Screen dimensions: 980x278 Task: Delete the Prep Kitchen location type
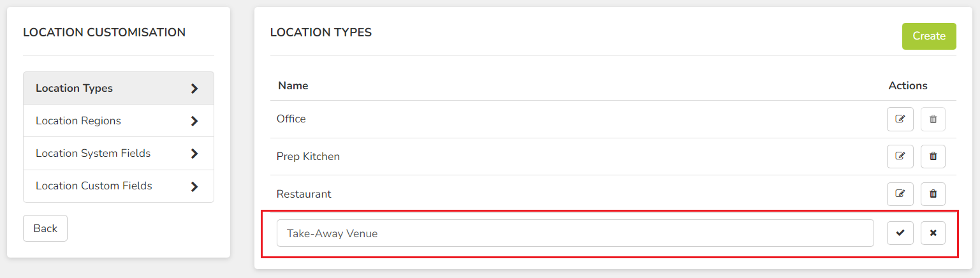coord(933,156)
